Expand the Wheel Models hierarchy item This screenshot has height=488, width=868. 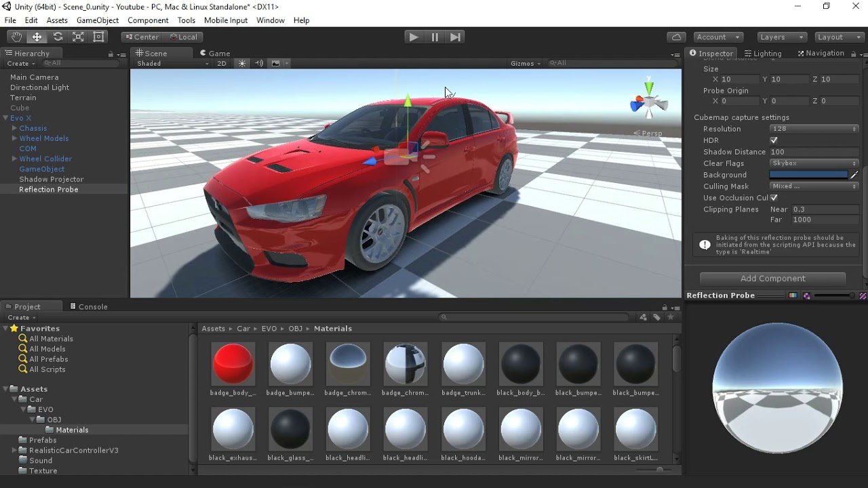click(x=14, y=138)
